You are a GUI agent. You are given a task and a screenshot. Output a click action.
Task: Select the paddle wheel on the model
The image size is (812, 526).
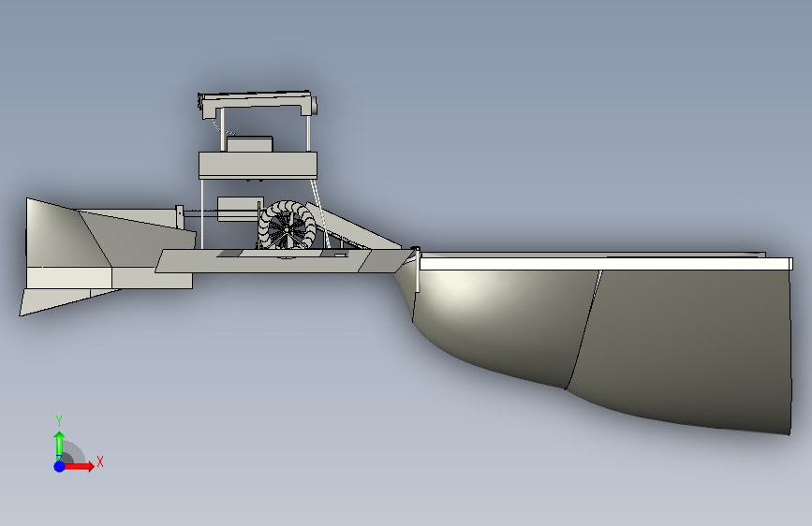287,226
